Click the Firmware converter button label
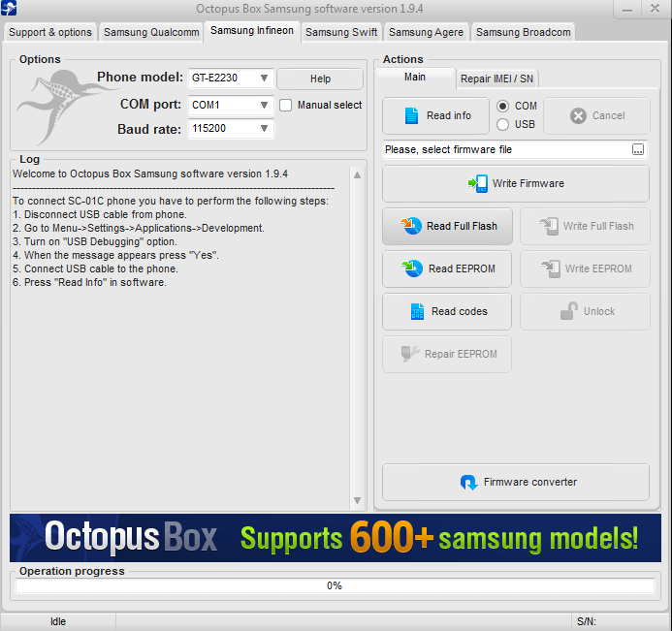Image resolution: width=672 pixels, height=631 pixels. [x=530, y=483]
